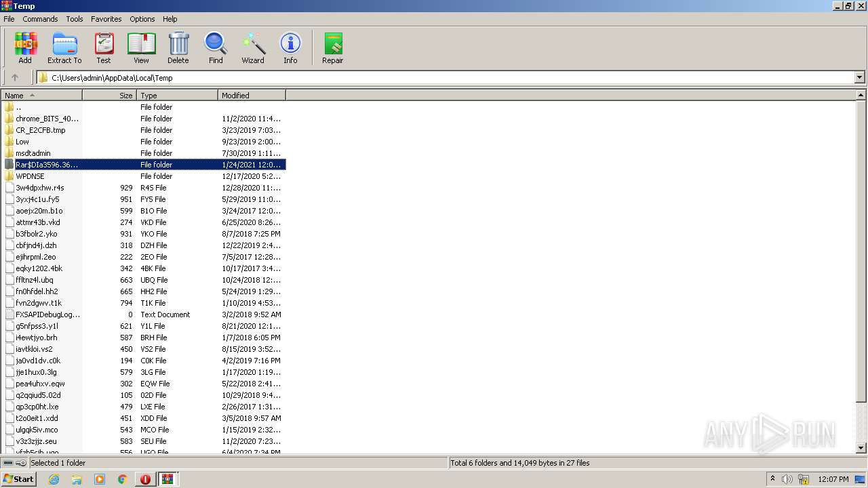
Task: Select file 3w4dpxhw.r4s
Action: 144,188
